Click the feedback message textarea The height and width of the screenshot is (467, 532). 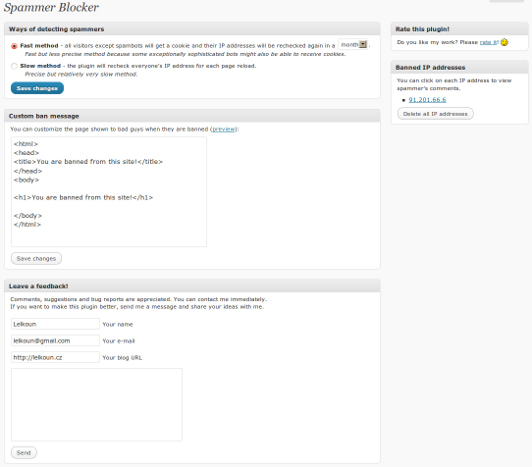point(97,405)
